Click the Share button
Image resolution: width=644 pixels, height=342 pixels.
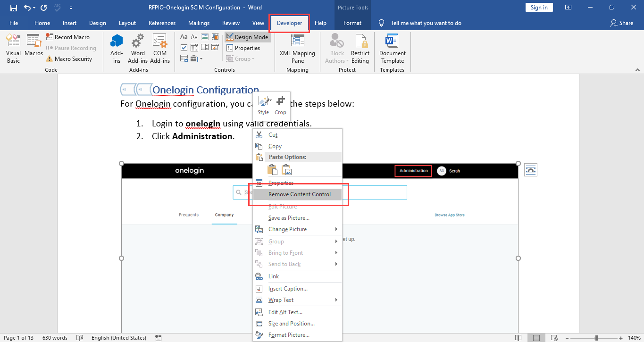pos(622,23)
